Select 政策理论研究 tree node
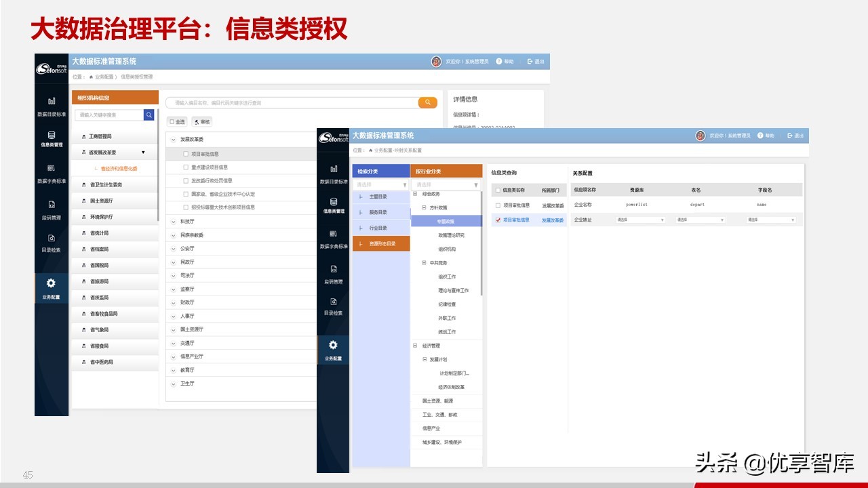Viewport: 868px width, 488px height. (452, 235)
